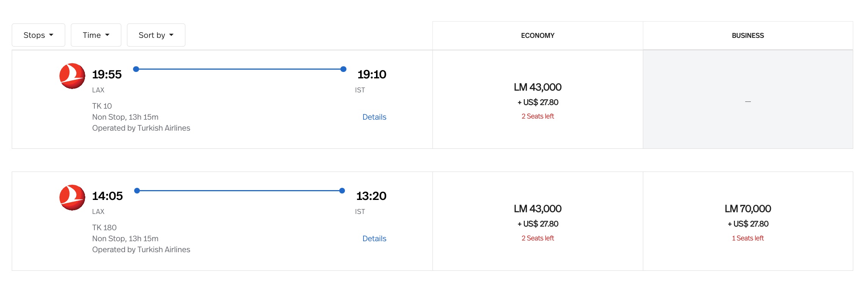Click the 2 Seats left label under TK 10 fare
This screenshot has width=868, height=284.
point(538,116)
